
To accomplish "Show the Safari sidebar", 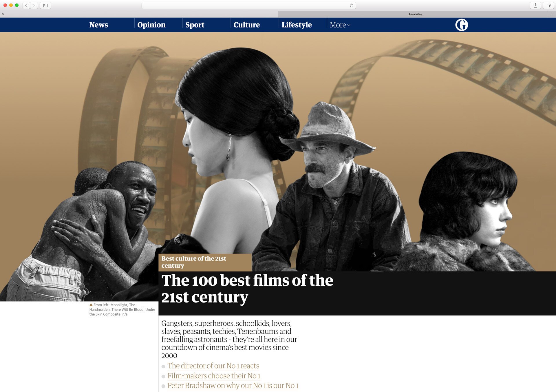I will [45, 6].
